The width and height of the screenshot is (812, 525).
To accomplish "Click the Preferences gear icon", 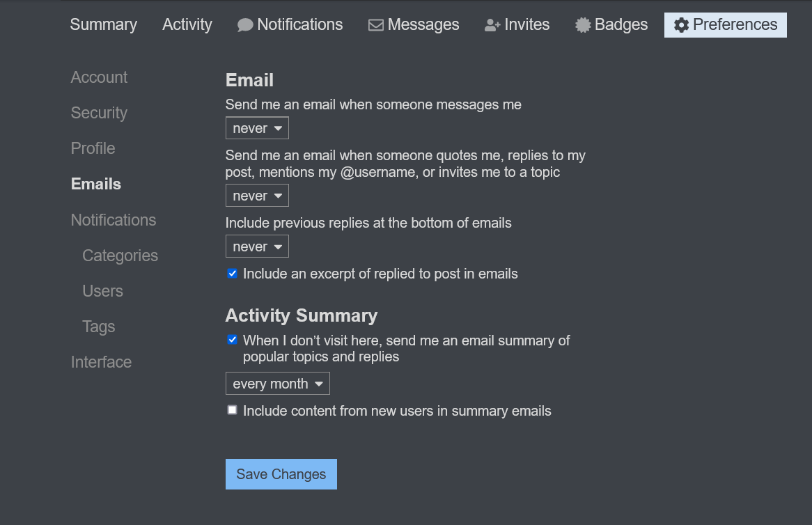I will pos(681,25).
